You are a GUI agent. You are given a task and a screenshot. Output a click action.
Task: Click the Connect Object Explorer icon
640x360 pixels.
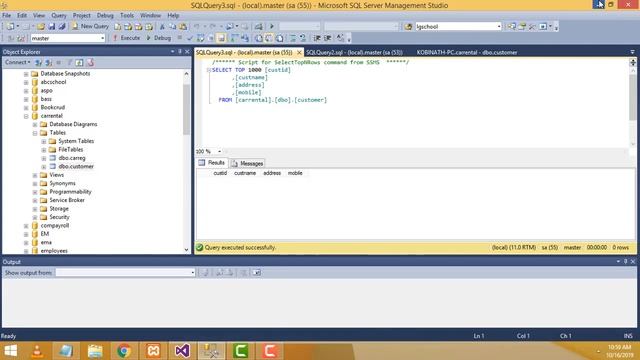[x=38, y=62]
